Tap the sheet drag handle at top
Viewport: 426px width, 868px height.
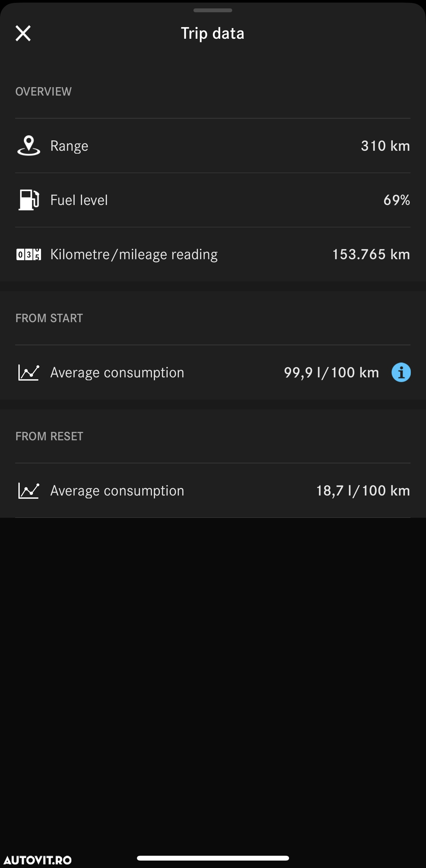coord(213,10)
